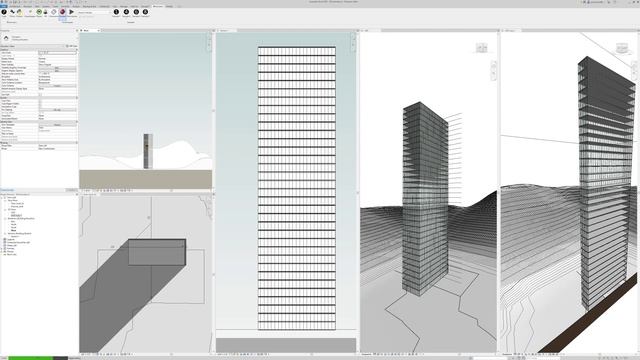Click the black play arrow ribbon icon
This screenshot has width=640, height=360.
click(x=71, y=12)
